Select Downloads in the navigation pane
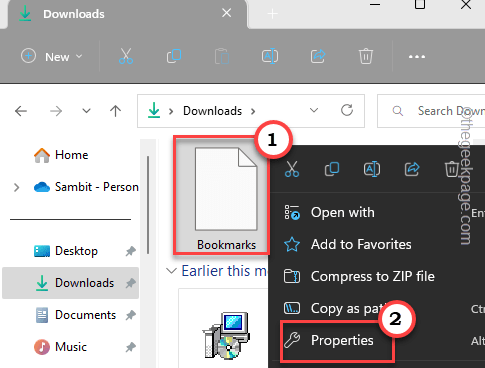The height and width of the screenshot is (368, 485). tap(70, 283)
